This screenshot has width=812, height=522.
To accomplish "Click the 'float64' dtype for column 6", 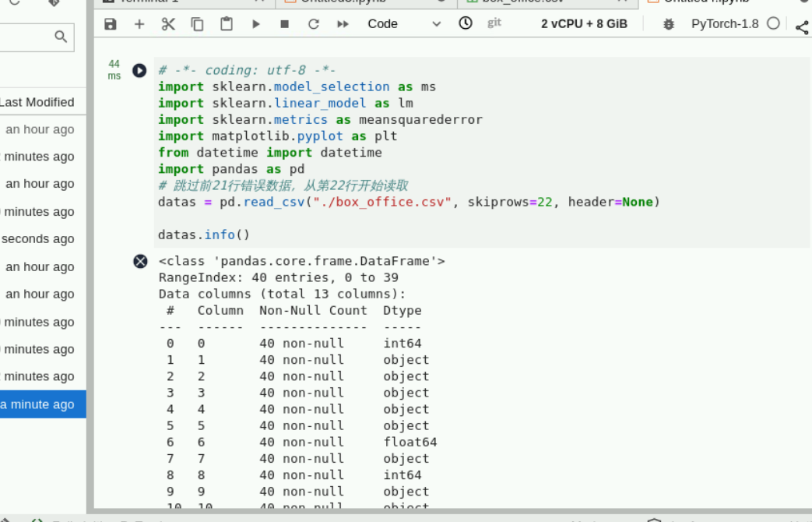I will 410,443.
